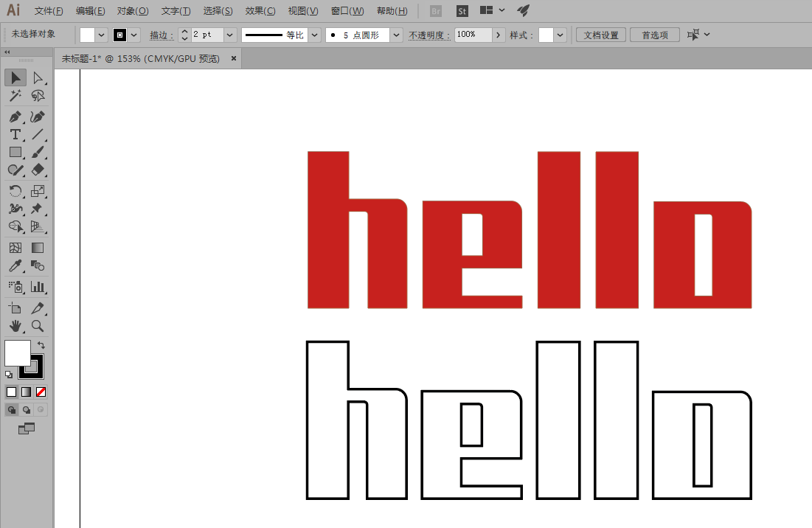Select the Shape Builder tool

[x=15, y=226]
